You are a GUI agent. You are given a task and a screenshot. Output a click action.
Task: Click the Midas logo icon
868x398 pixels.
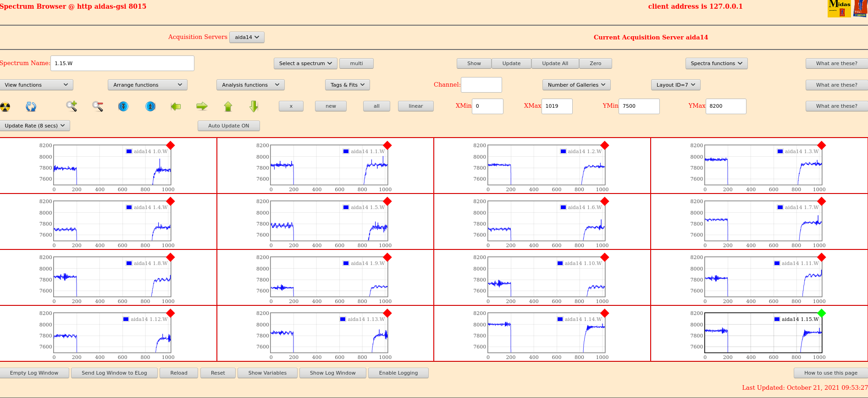click(x=839, y=9)
